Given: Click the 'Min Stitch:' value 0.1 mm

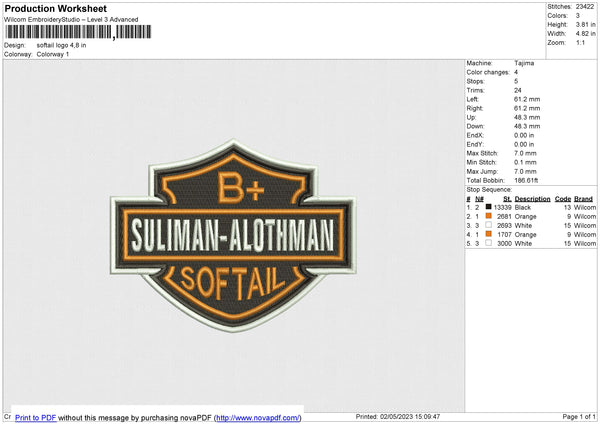Looking at the screenshot, I should click(x=525, y=163).
